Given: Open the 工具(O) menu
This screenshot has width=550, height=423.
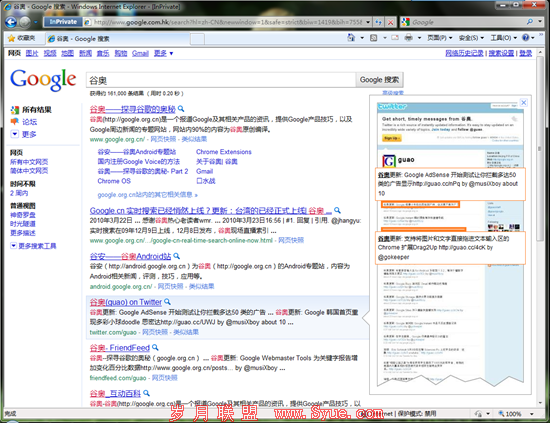Looking at the screenshot, I should click(503, 38).
